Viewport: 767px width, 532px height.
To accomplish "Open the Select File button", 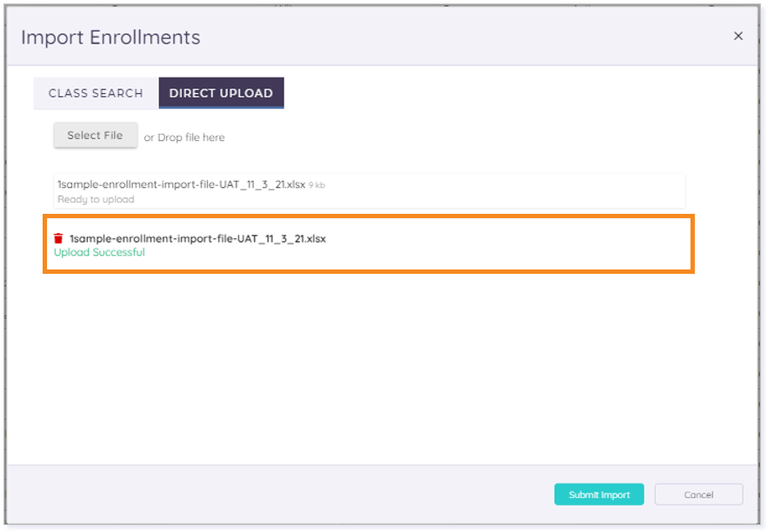I will [x=96, y=136].
